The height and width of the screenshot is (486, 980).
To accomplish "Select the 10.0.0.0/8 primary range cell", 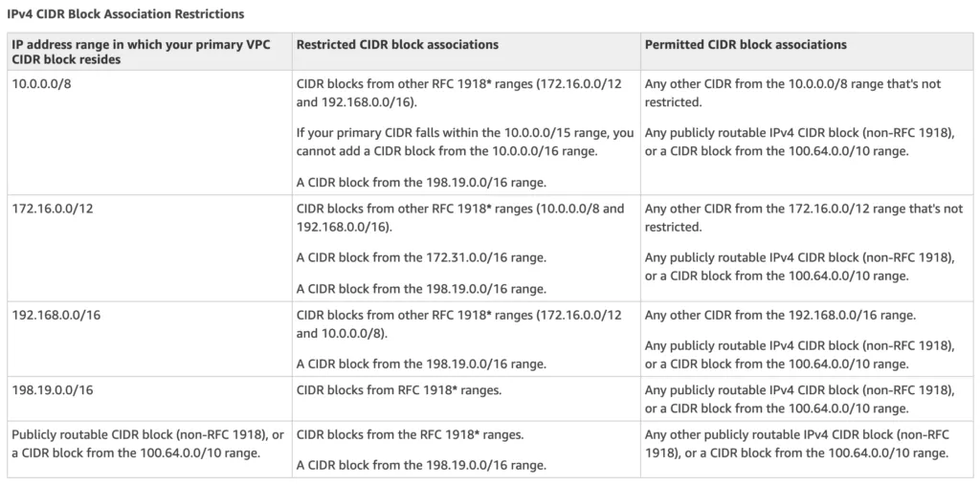I will 150,132.
